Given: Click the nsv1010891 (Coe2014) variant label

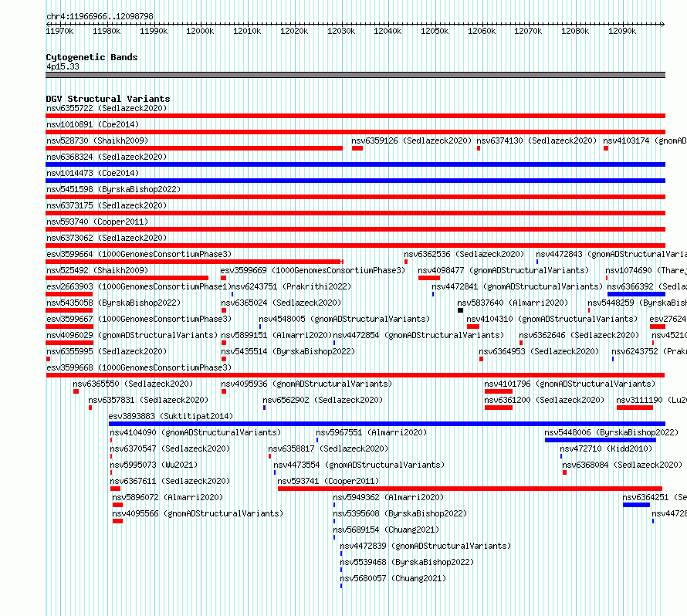Looking at the screenshot, I should pyautogui.click(x=93, y=124).
